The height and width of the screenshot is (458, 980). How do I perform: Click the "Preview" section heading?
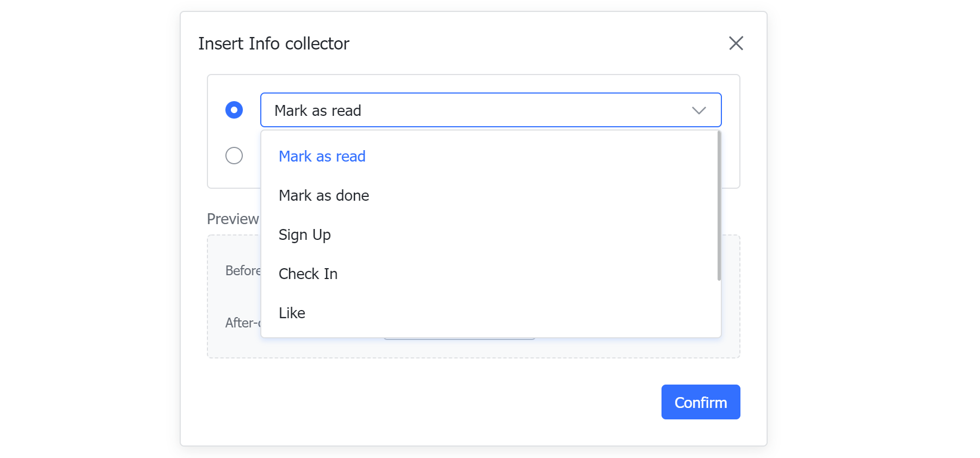tap(232, 219)
